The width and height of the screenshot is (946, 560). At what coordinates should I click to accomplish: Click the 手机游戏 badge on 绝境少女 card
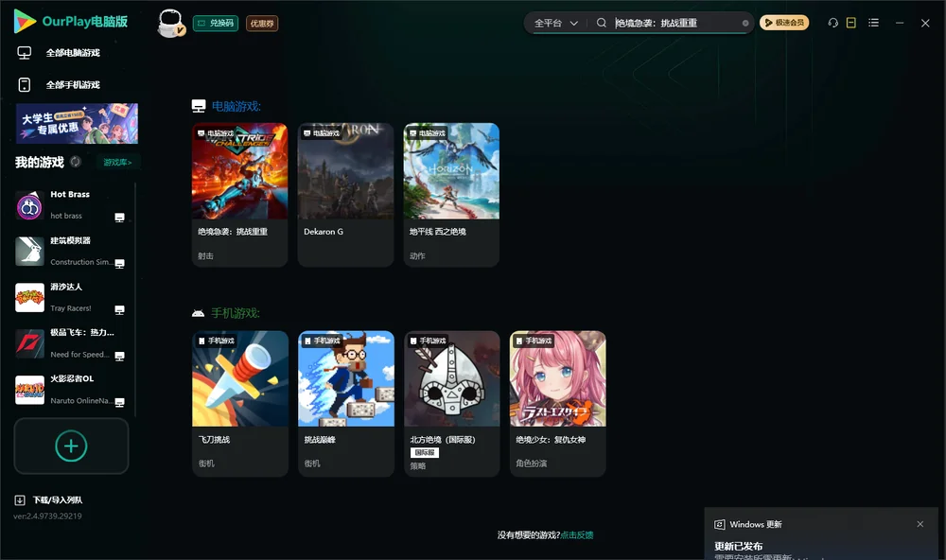coord(534,341)
